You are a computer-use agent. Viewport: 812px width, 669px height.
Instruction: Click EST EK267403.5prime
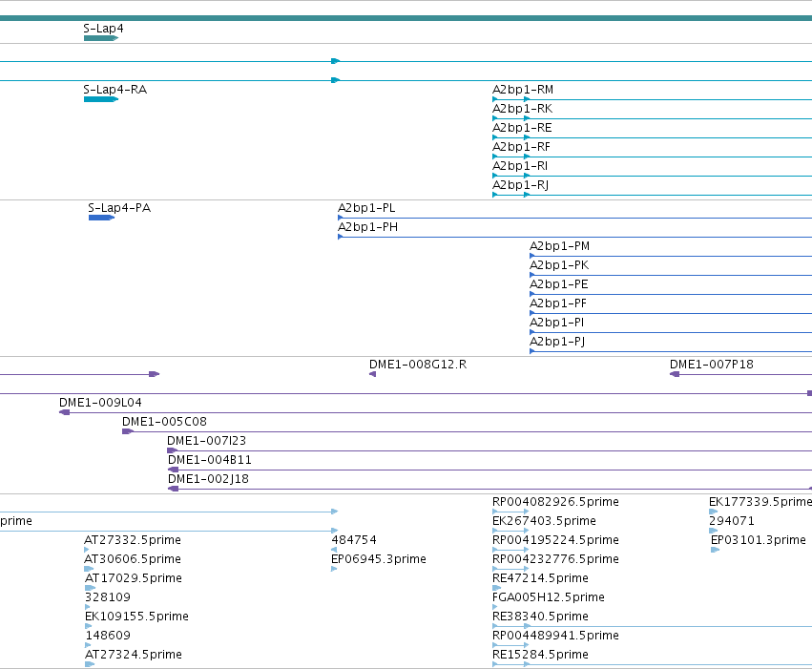[544, 521]
